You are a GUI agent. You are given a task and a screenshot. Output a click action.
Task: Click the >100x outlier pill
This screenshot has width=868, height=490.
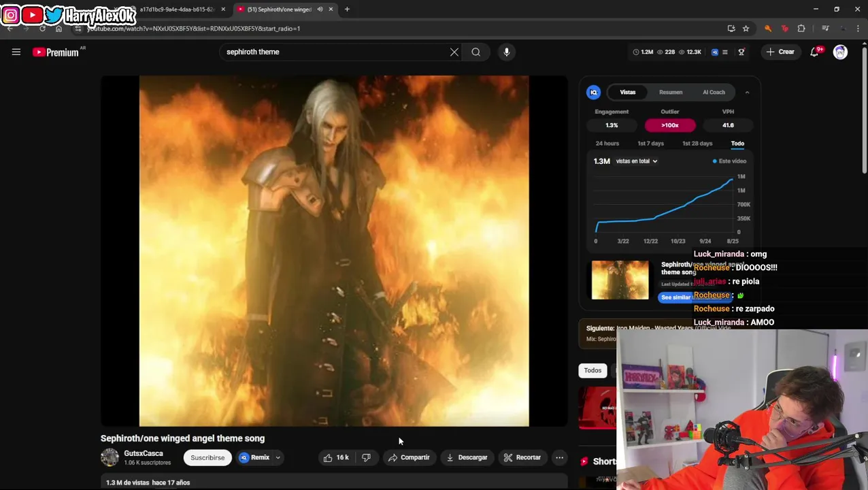pos(670,125)
